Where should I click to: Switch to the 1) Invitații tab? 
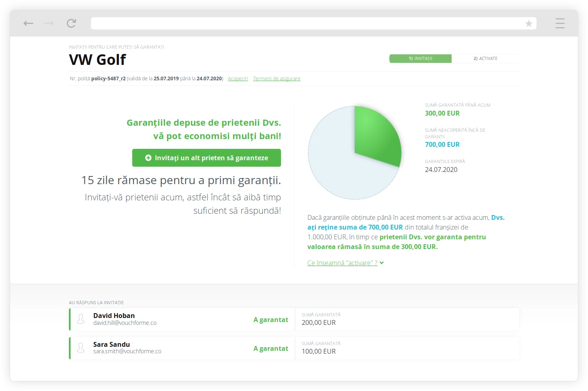point(421,58)
